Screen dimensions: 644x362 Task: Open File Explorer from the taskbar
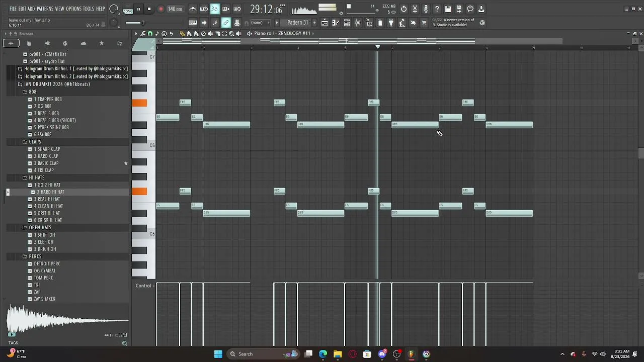pyautogui.click(x=338, y=354)
